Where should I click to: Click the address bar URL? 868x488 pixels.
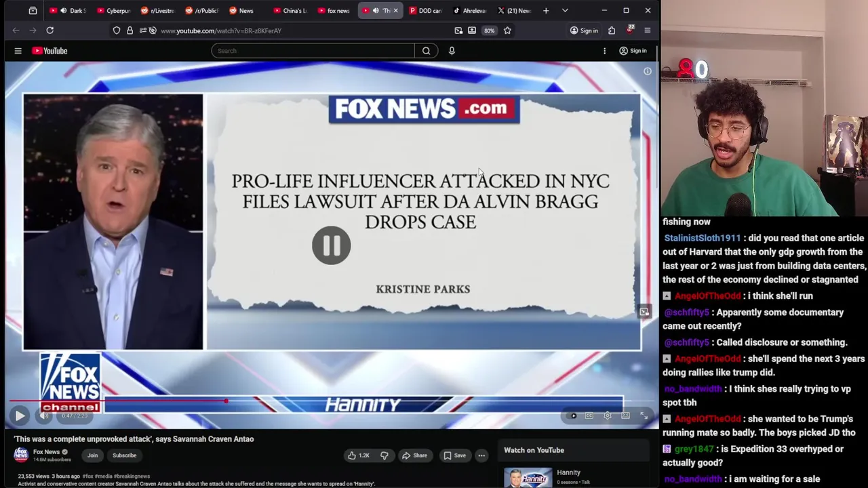pos(221,30)
